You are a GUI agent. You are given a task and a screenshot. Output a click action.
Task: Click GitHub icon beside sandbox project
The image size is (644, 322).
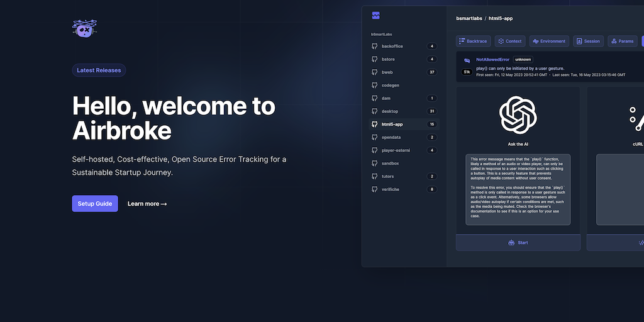pos(375,164)
